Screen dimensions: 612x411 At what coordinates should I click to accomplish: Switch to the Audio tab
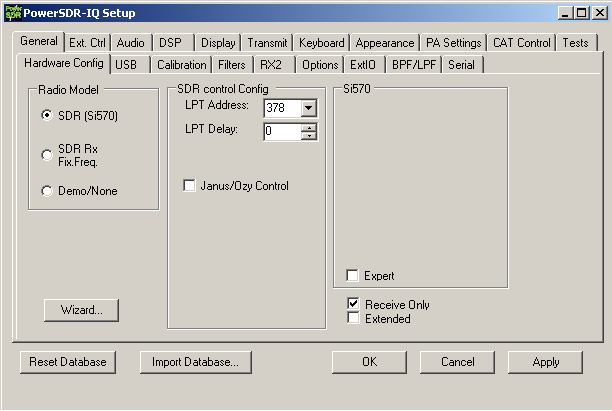coord(131,43)
